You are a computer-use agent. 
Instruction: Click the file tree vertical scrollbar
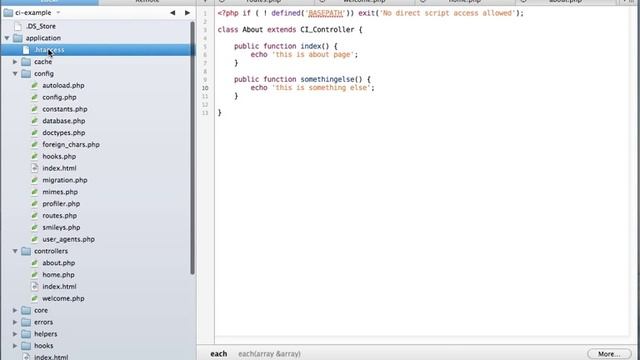tap(193, 148)
